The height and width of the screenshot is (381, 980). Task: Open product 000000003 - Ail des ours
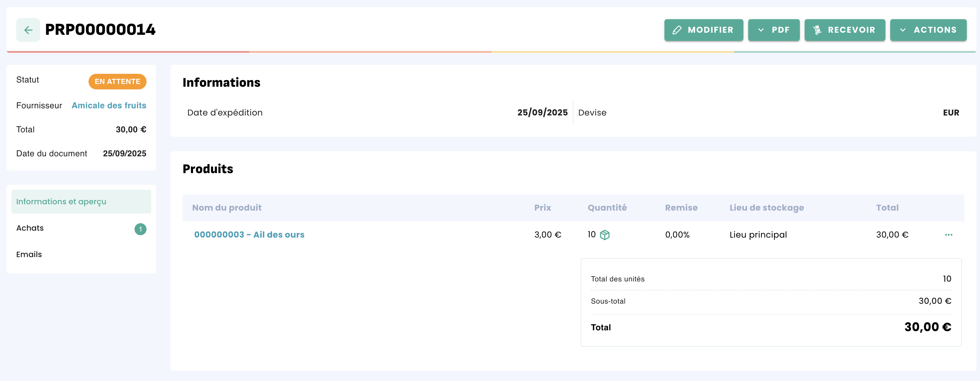[249, 235]
